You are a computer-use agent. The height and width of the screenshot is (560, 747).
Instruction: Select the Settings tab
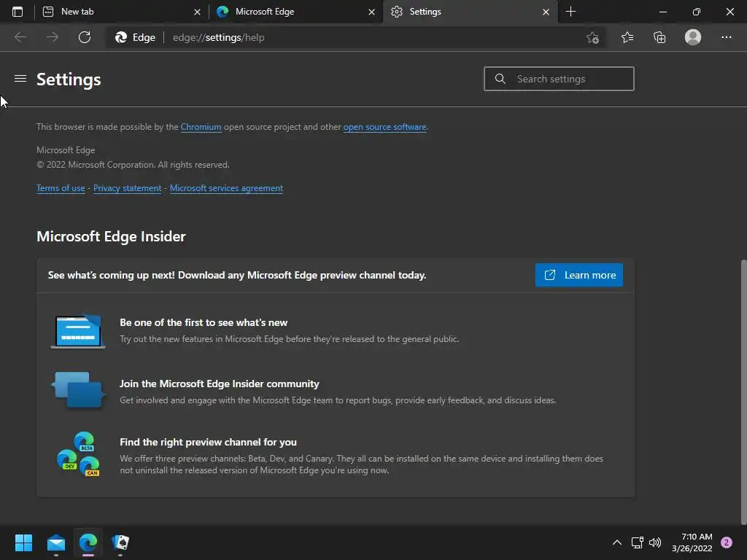coord(470,12)
